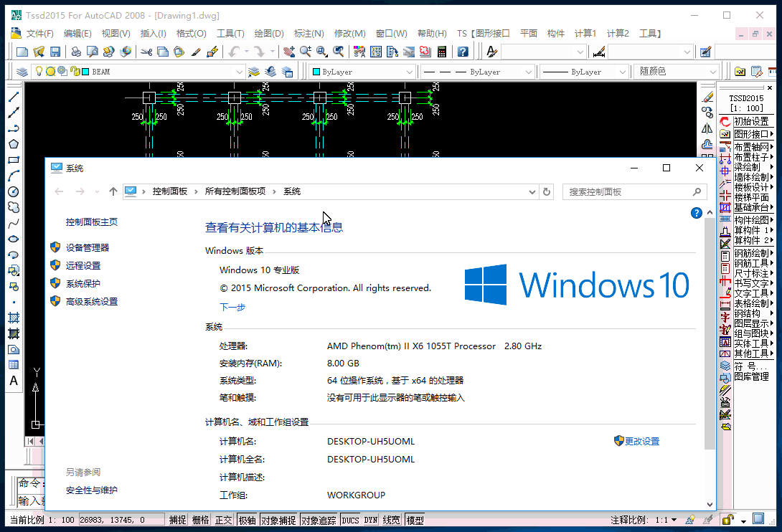This screenshot has width=782, height=532.
Task: Open the BEAM layer dropdown
Action: tap(239, 72)
